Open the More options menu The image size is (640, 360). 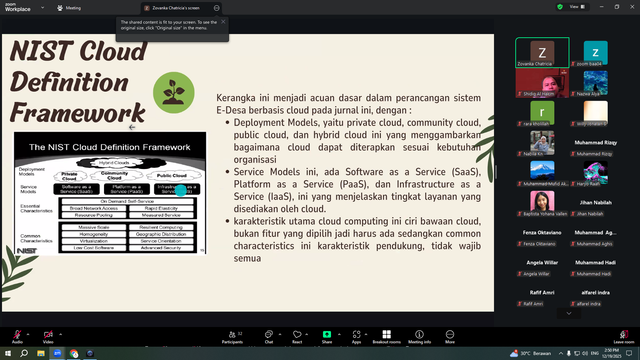450,337
